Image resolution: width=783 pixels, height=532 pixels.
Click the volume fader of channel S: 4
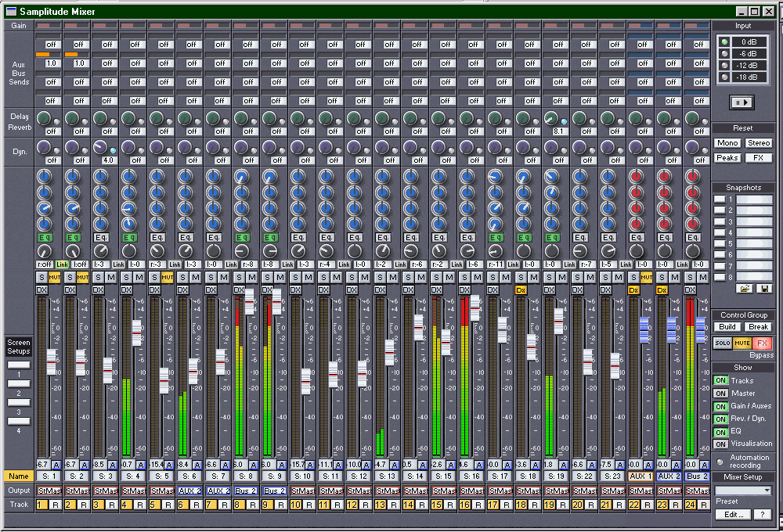(136, 332)
